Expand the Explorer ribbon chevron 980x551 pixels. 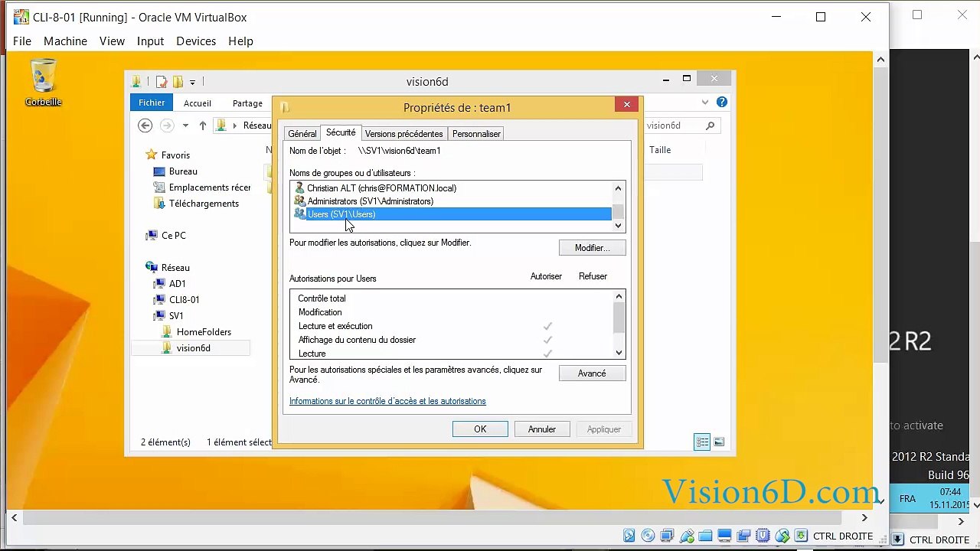[x=705, y=102]
